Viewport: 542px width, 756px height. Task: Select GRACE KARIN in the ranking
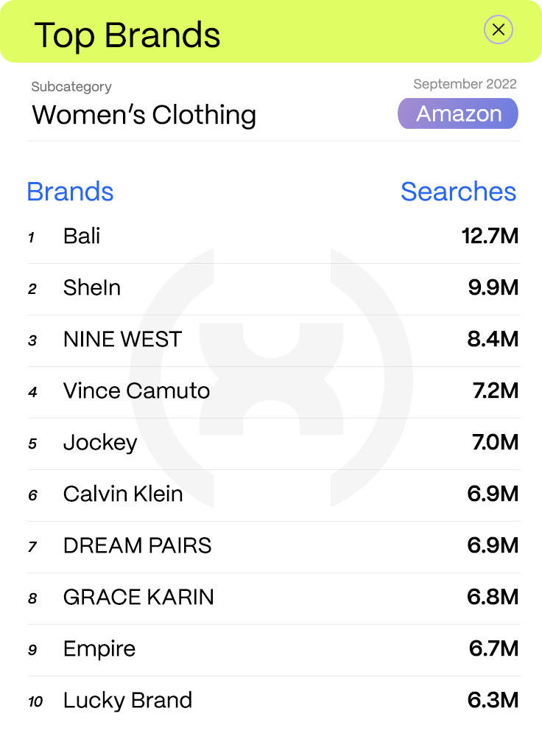point(138,597)
